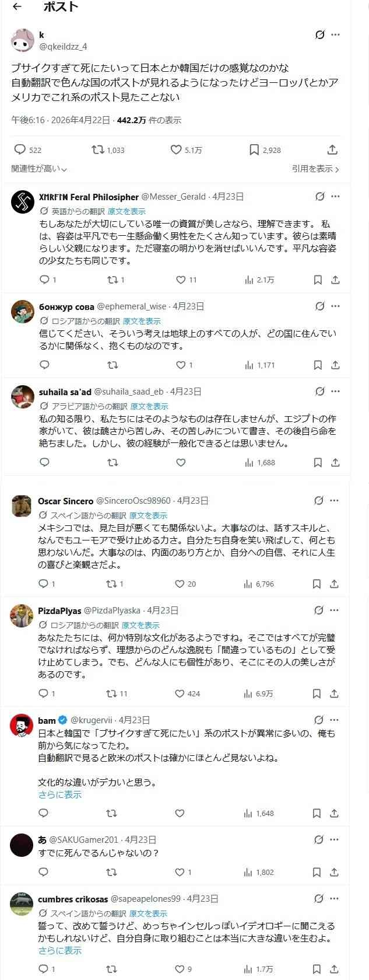369x980 pixels.
Task: Click the back arrow beside ポスト
Action: click(x=17, y=7)
